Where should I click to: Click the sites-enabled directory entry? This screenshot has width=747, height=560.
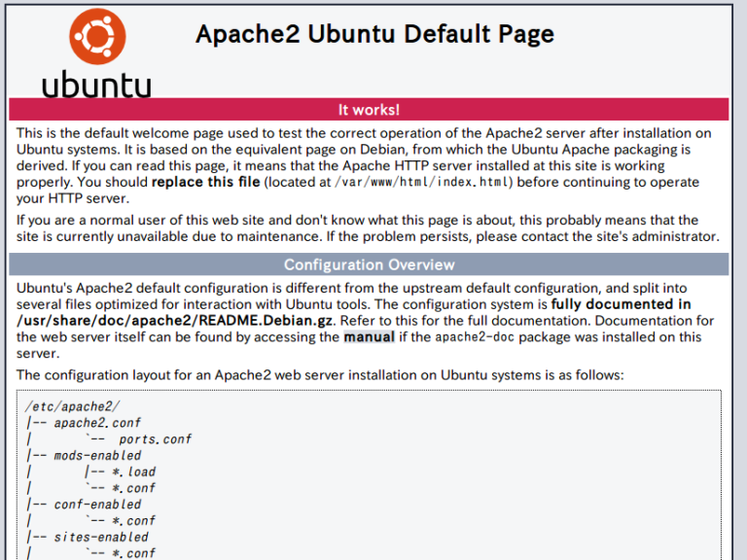101,537
